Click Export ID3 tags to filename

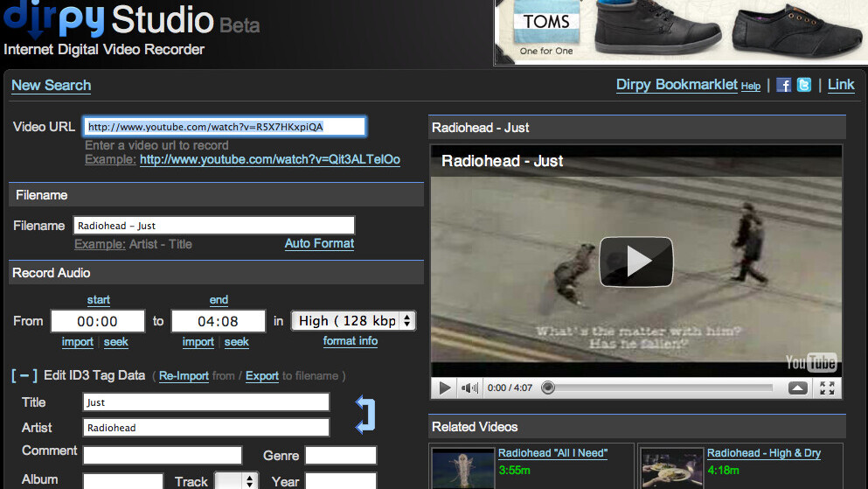click(262, 376)
